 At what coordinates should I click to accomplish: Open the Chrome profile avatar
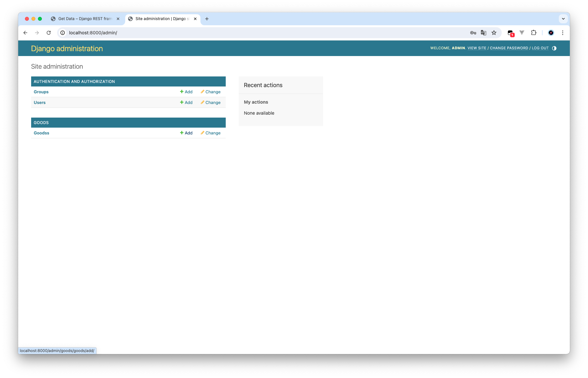[x=551, y=33]
